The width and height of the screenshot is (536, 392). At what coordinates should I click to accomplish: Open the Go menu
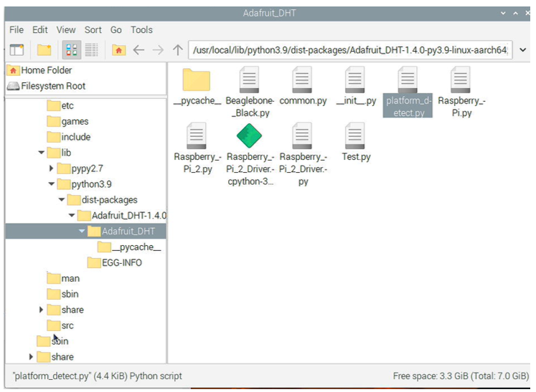click(x=116, y=30)
